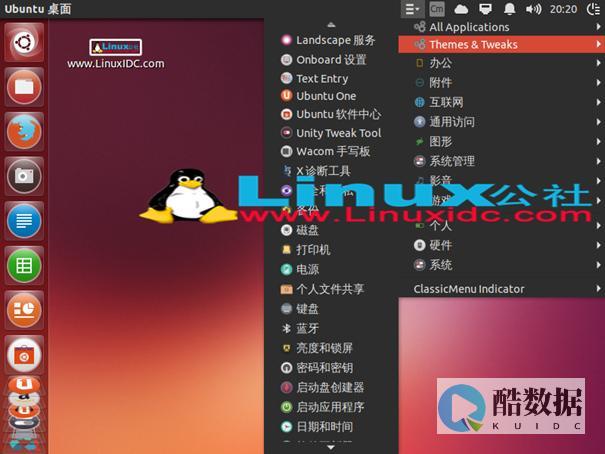Launch LibreOffice Calc from the launcher

[x=24, y=265]
